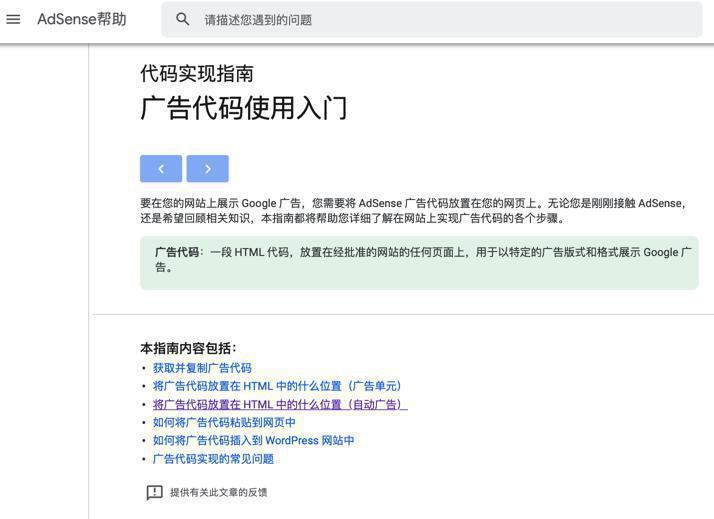Go to the AdSense帮助 home title
Viewport: 714px width, 519px height.
(82, 19)
